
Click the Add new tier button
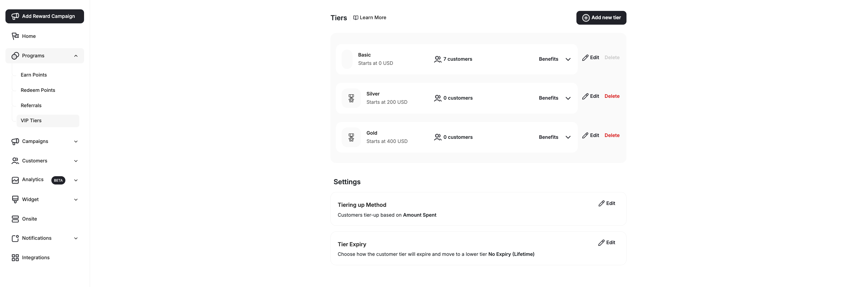tap(601, 18)
